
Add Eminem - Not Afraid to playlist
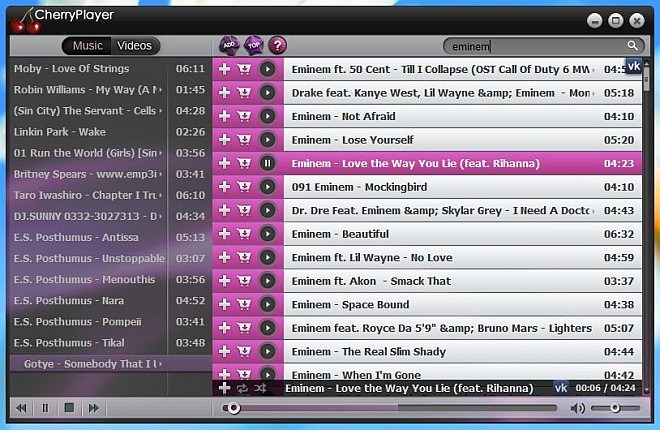click(x=224, y=116)
